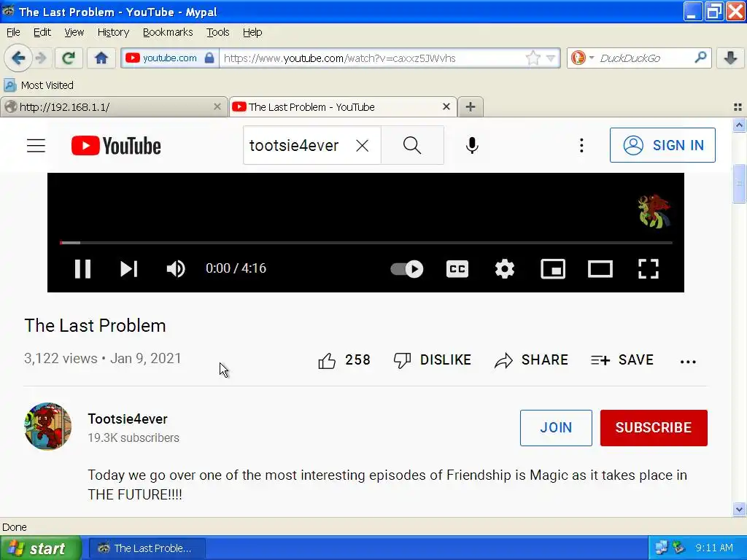Viewport: 747px width, 560px height.
Task: Open the Tools menu
Action: click(x=217, y=32)
